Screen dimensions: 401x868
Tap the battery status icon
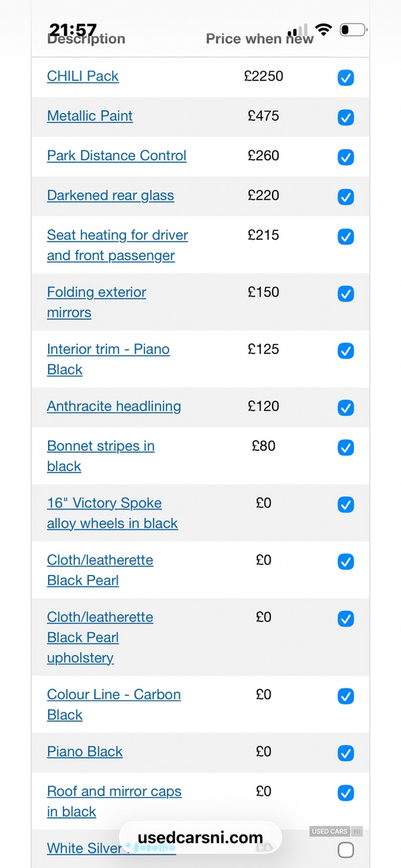click(x=353, y=30)
